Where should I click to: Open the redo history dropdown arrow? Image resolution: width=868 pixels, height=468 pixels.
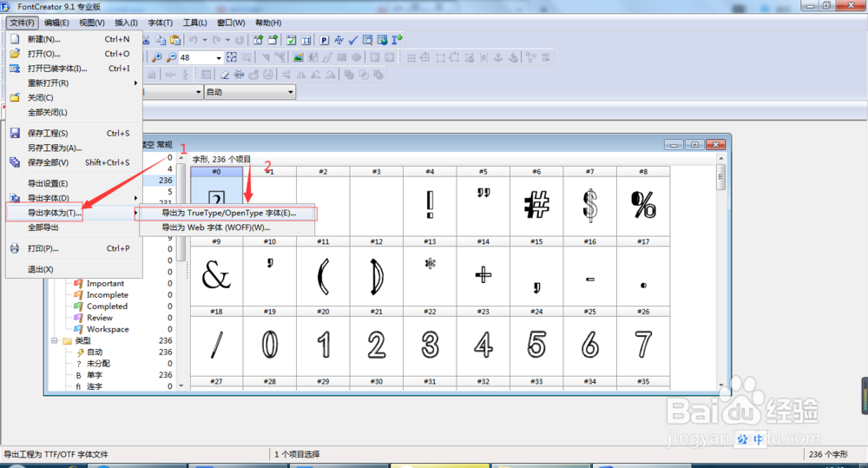coord(227,40)
